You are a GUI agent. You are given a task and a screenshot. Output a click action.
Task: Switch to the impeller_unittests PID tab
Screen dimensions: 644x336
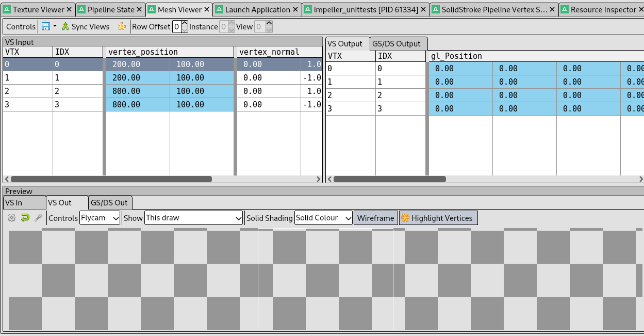click(x=367, y=9)
